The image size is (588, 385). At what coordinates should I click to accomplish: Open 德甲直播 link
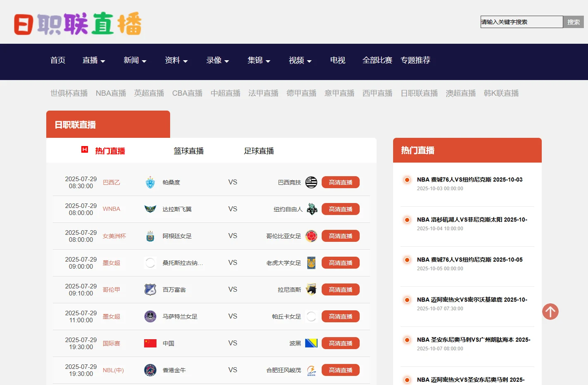(x=301, y=93)
